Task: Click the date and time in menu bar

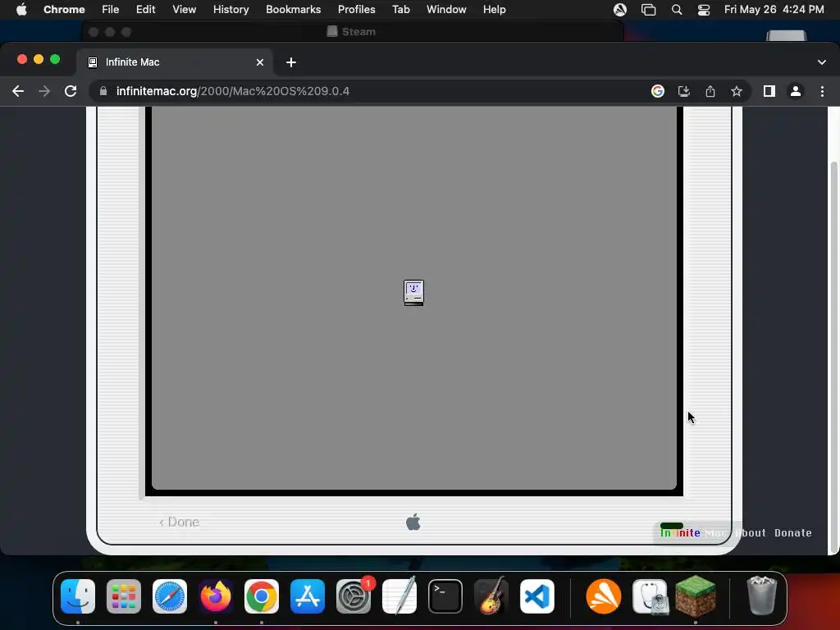Action: coord(774,9)
